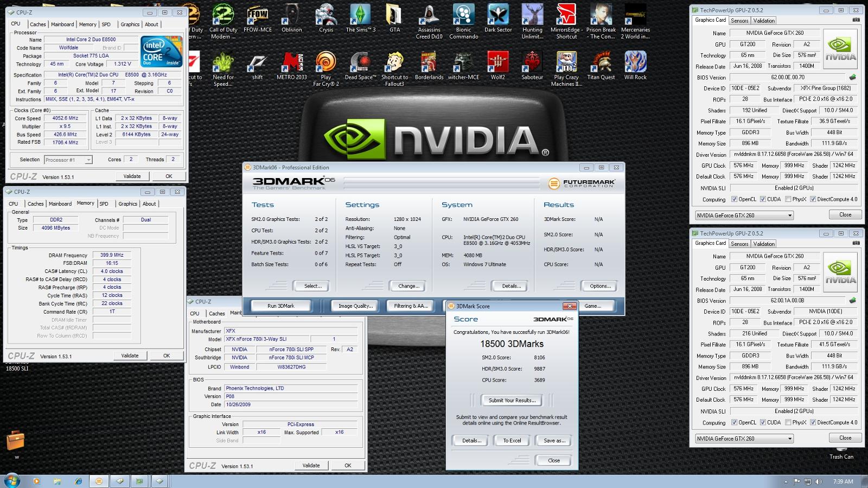Click Submit Your Results button

click(512, 401)
